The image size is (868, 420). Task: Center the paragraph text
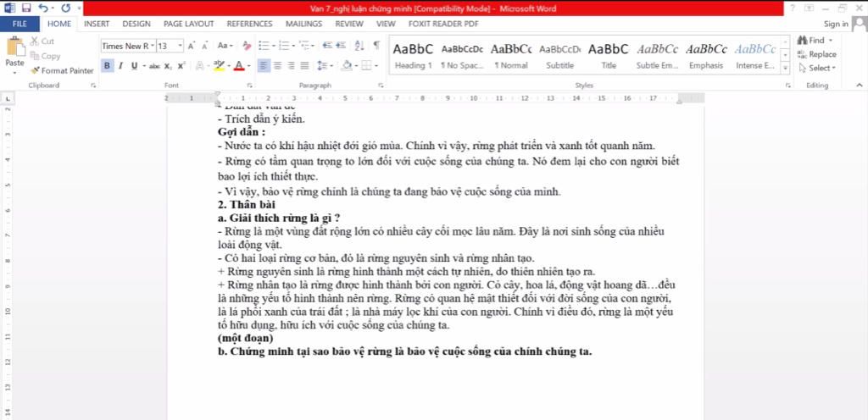point(277,66)
